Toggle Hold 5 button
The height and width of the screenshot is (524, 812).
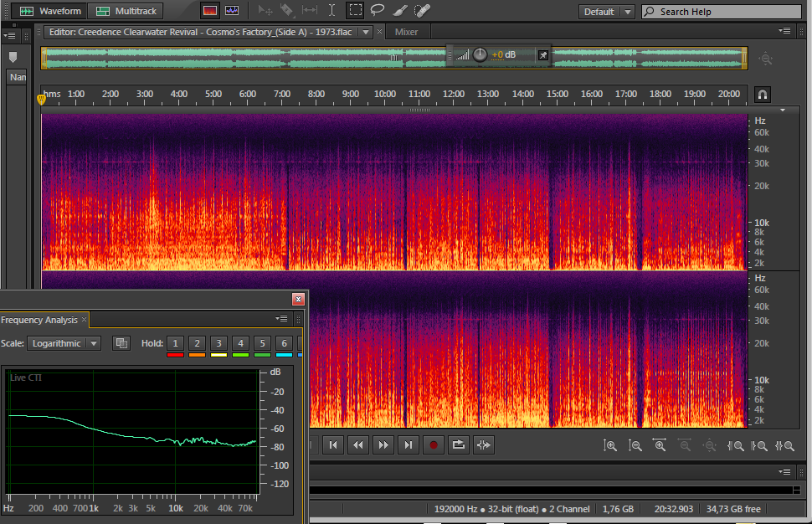tap(262, 343)
